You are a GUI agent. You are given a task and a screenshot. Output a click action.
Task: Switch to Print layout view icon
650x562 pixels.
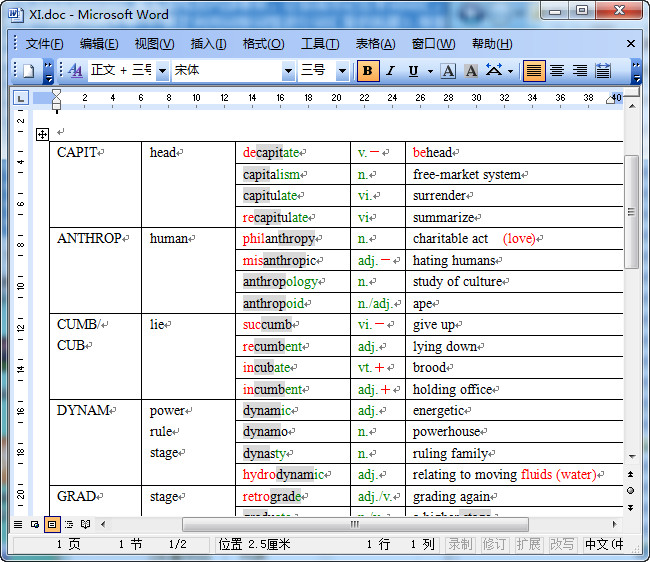pos(52,524)
